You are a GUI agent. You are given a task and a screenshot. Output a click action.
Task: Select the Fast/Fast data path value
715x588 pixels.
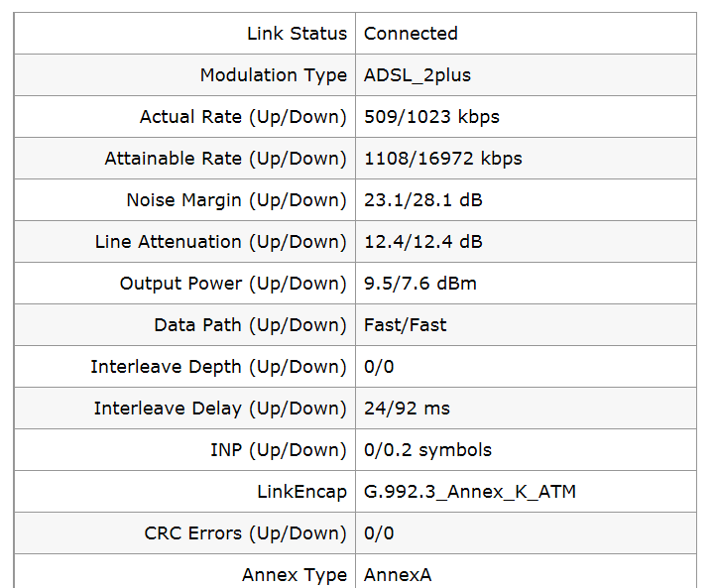pos(405,325)
